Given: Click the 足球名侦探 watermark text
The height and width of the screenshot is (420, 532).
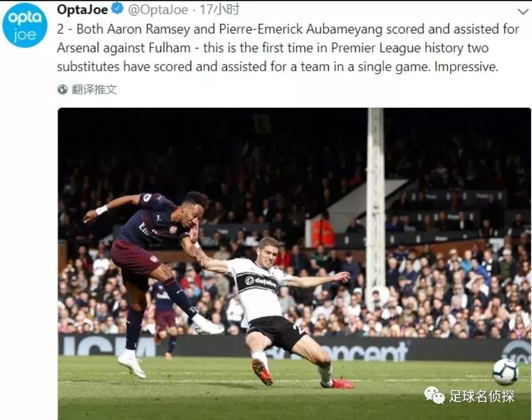Looking at the screenshot, I should [x=482, y=396].
